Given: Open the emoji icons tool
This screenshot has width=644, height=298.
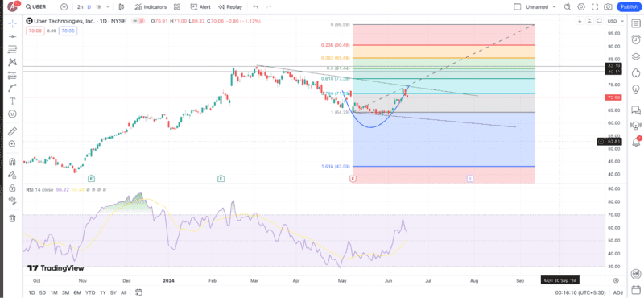Looking at the screenshot, I should tap(12, 113).
